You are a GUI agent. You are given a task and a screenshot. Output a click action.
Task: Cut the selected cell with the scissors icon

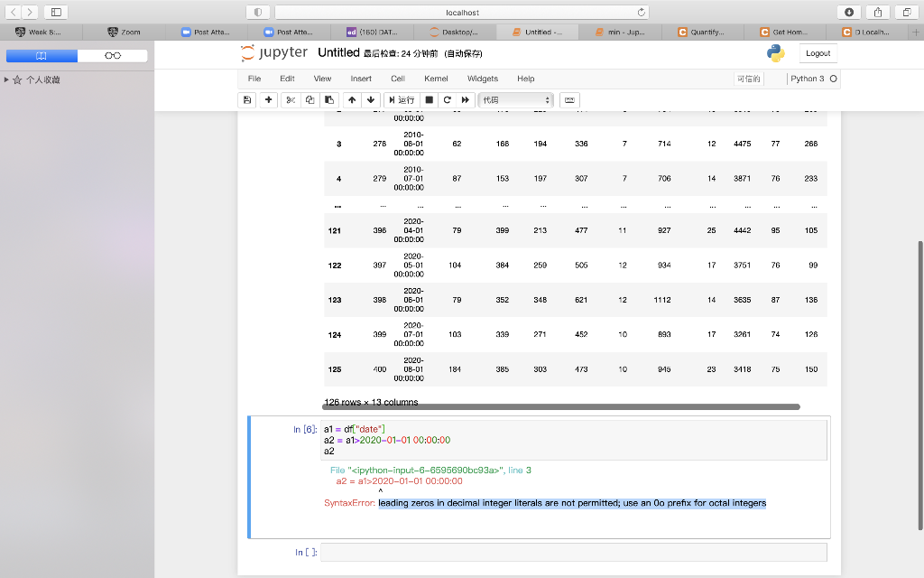tap(288, 99)
